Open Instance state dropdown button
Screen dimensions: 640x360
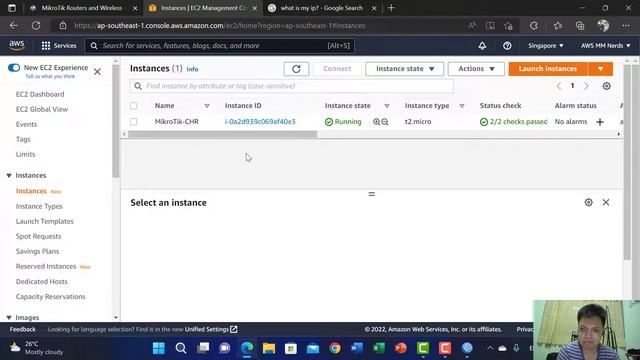click(x=404, y=69)
